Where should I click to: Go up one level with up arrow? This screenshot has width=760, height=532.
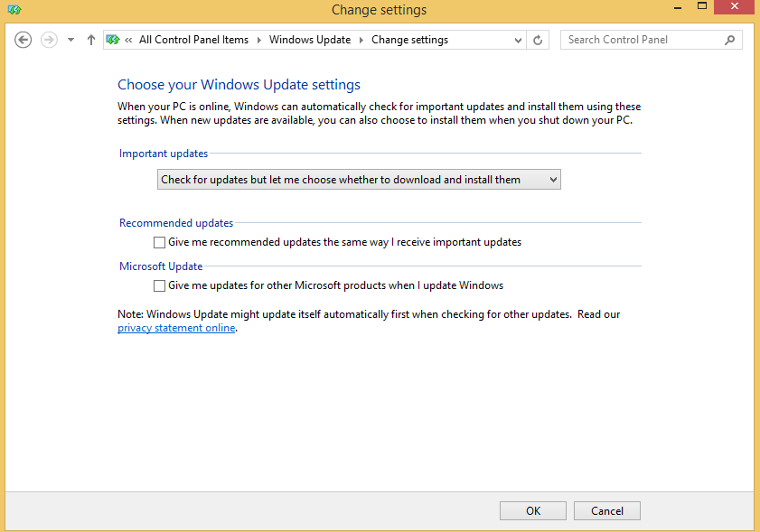[x=91, y=40]
